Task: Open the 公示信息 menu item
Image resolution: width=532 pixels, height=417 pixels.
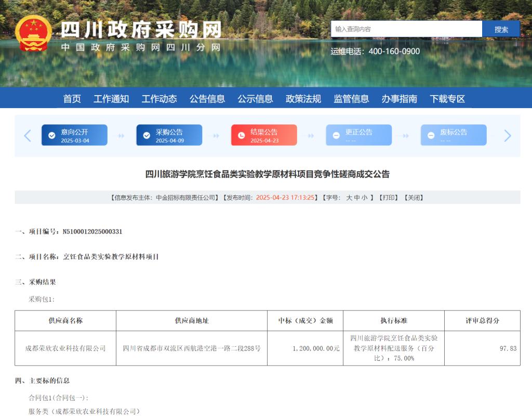Action: [x=255, y=99]
